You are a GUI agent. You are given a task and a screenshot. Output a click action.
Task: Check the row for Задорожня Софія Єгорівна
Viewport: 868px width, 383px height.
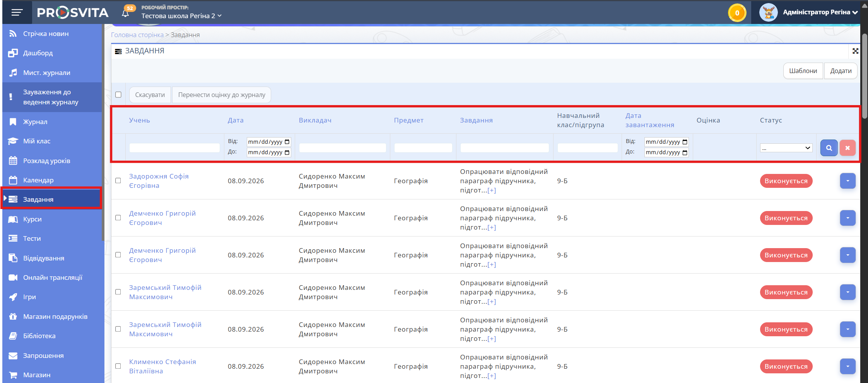(x=118, y=180)
